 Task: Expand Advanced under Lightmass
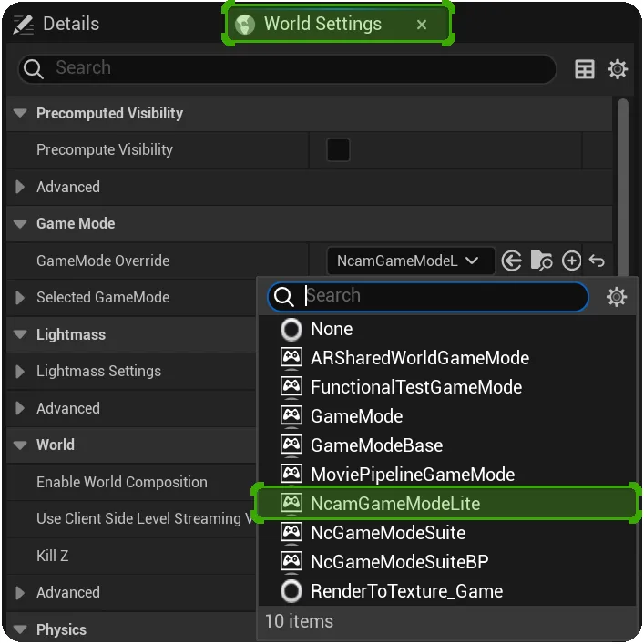pyautogui.click(x=20, y=408)
